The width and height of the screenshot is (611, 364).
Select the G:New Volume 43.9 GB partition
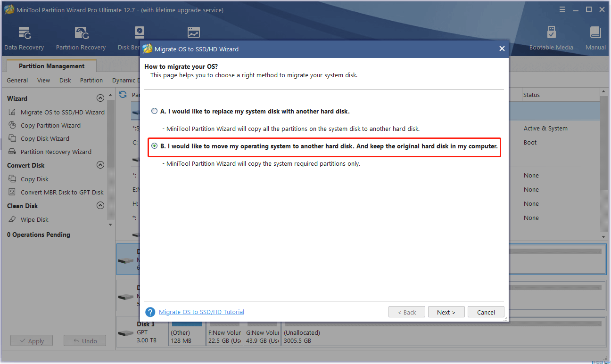click(262, 333)
